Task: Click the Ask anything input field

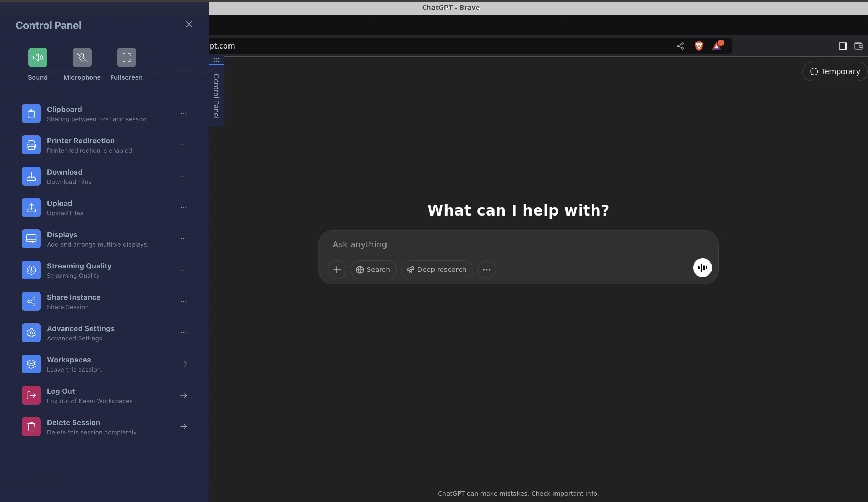Action: coord(518,245)
